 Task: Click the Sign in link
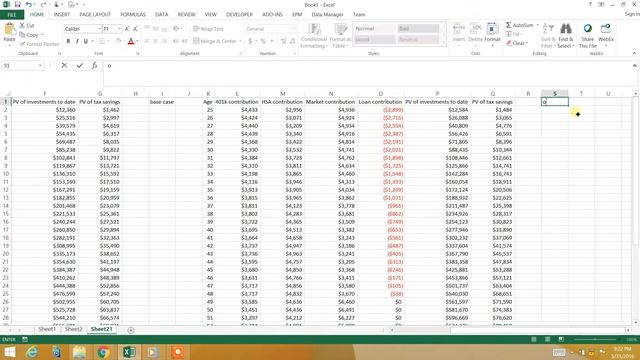[x=632, y=14]
